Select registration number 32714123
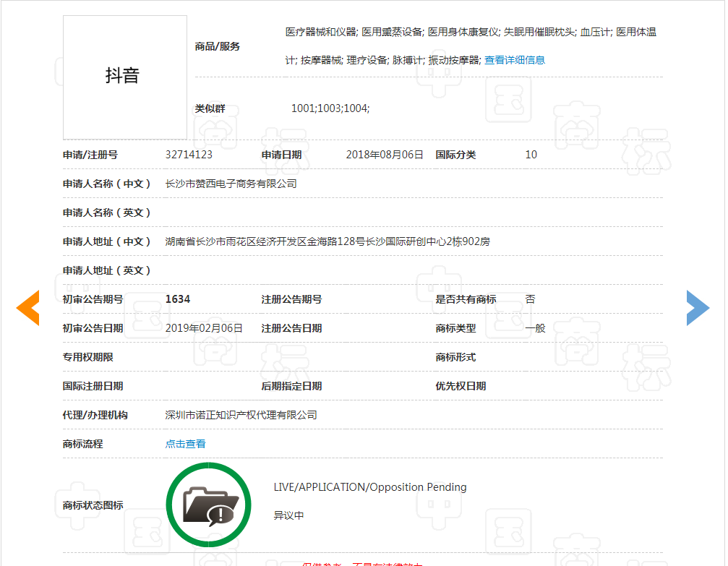 coord(189,155)
